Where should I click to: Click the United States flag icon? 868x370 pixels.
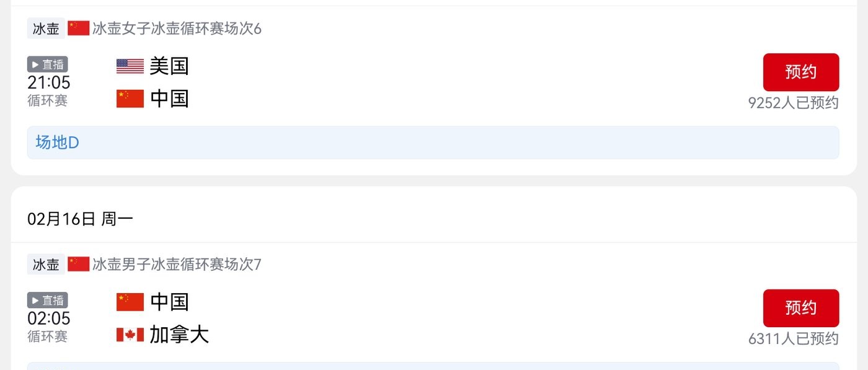(130, 66)
